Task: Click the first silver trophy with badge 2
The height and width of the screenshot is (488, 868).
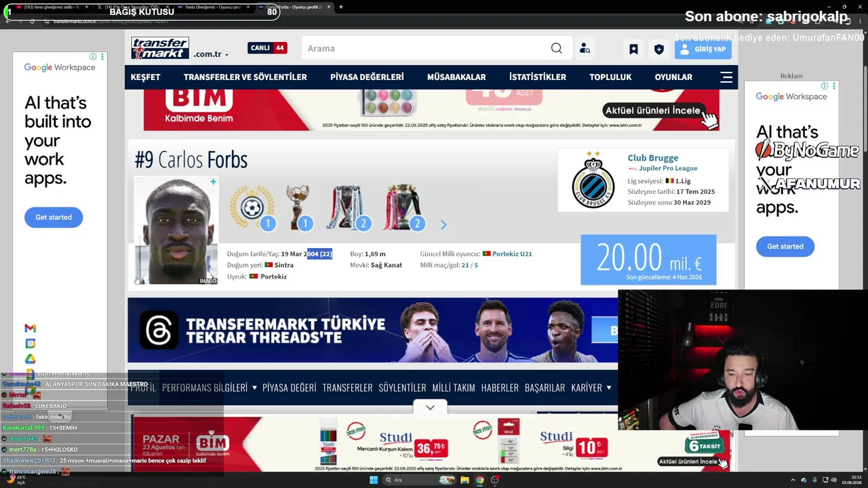Action: pos(347,207)
